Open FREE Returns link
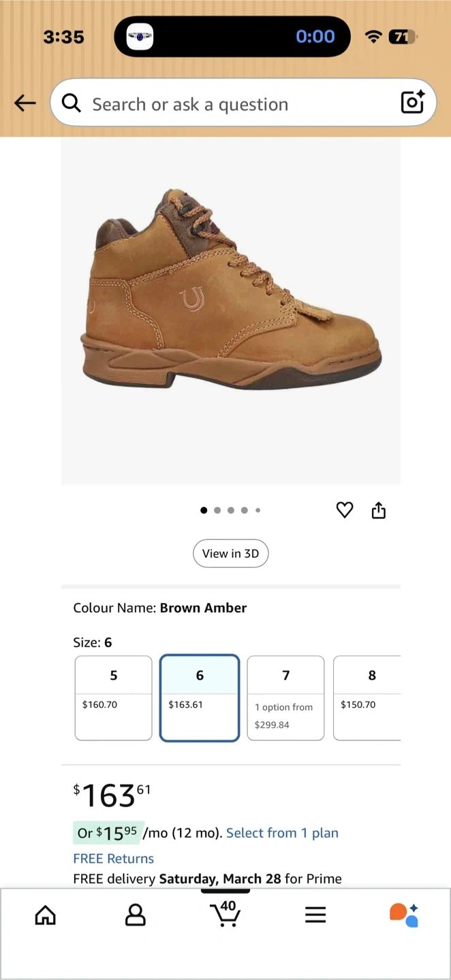 click(x=114, y=859)
